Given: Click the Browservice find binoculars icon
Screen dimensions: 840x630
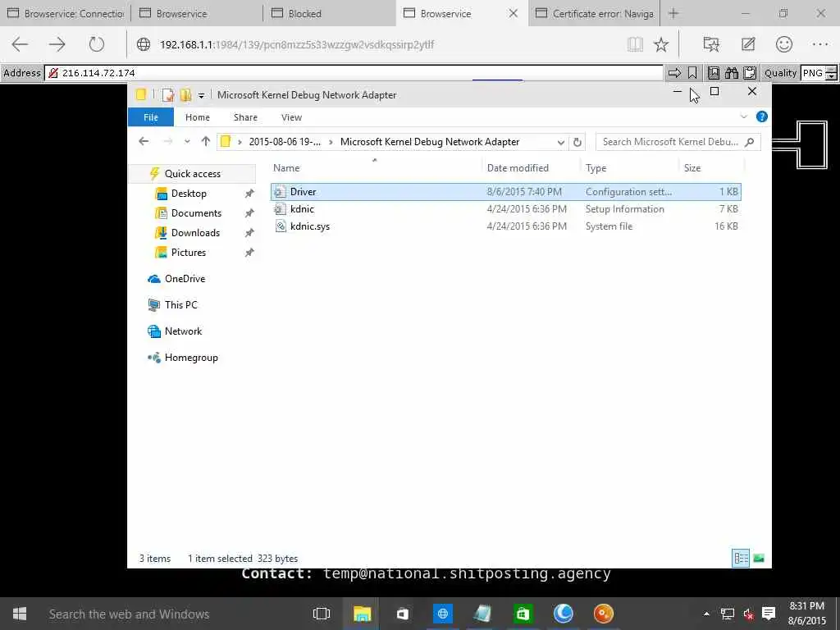Looking at the screenshot, I should (x=731, y=73).
